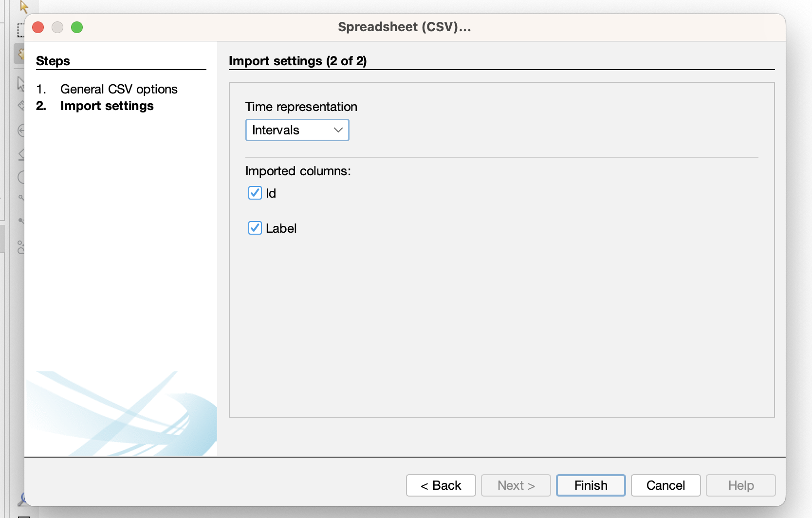The image size is (812, 518).
Task: Go back with the Back button
Action: pos(441,485)
